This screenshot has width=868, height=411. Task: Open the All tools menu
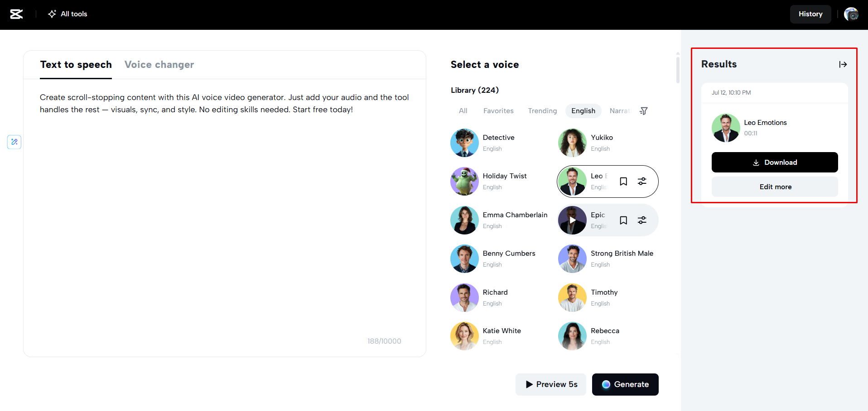click(x=68, y=14)
